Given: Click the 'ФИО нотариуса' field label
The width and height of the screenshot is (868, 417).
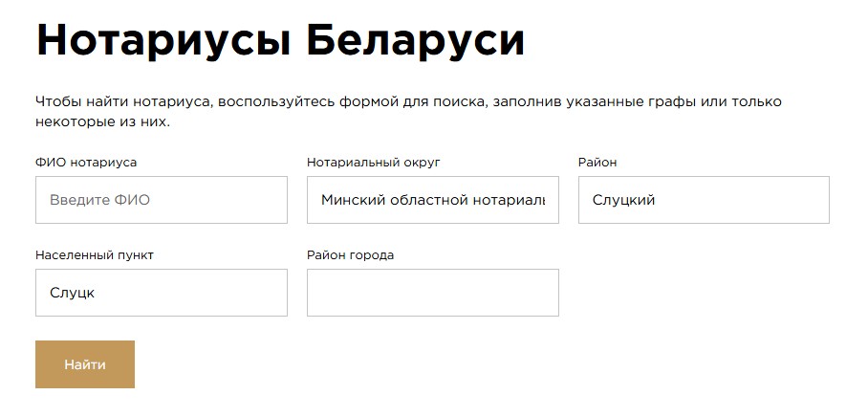Looking at the screenshot, I should (x=86, y=163).
